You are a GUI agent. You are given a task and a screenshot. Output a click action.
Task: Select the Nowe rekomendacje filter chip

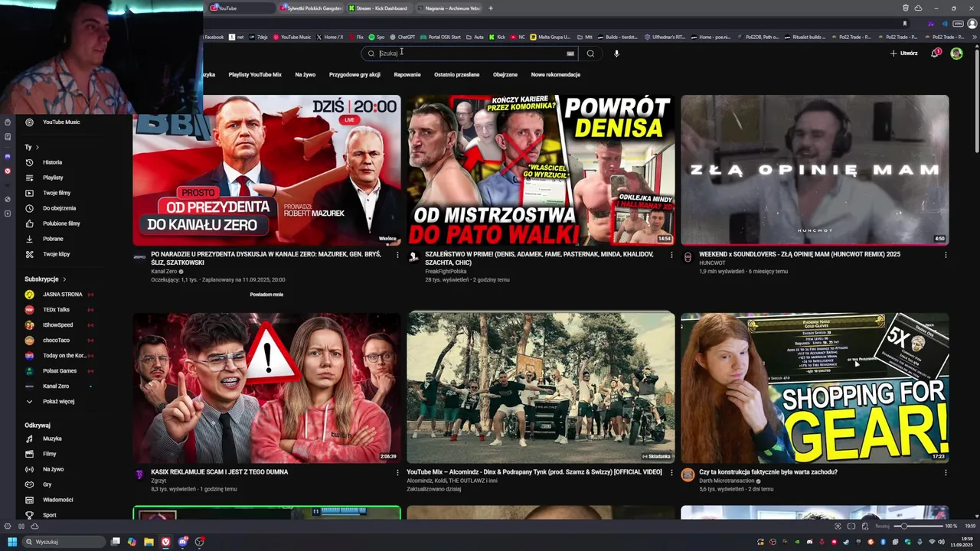tap(556, 75)
